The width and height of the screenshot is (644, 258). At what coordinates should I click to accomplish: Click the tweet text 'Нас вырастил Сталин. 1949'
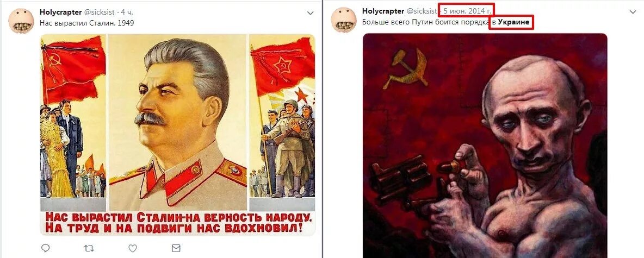click(86, 23)
